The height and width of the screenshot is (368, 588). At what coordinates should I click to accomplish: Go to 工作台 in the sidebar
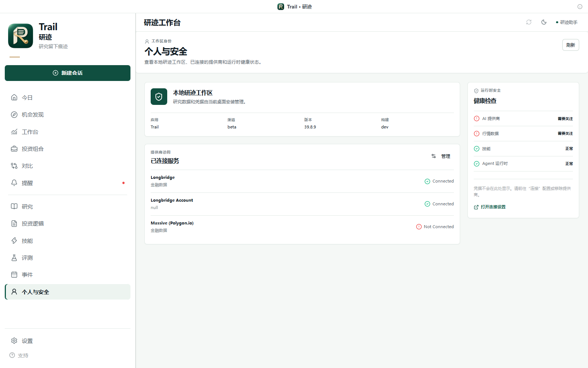point(68,132)
